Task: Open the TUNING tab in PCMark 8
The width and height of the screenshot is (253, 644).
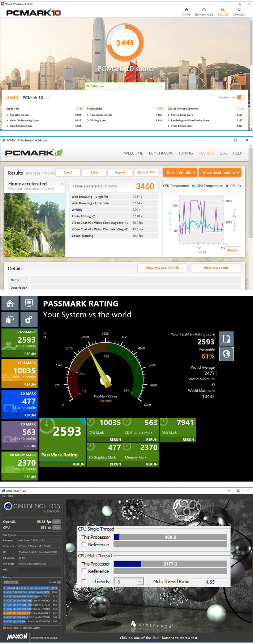Action: [185, 153]
